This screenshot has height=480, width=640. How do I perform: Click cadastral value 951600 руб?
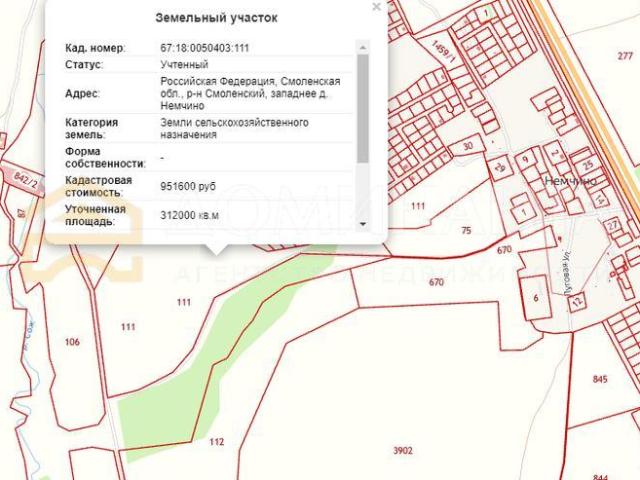pyautogui.click(x=188, y=187)
